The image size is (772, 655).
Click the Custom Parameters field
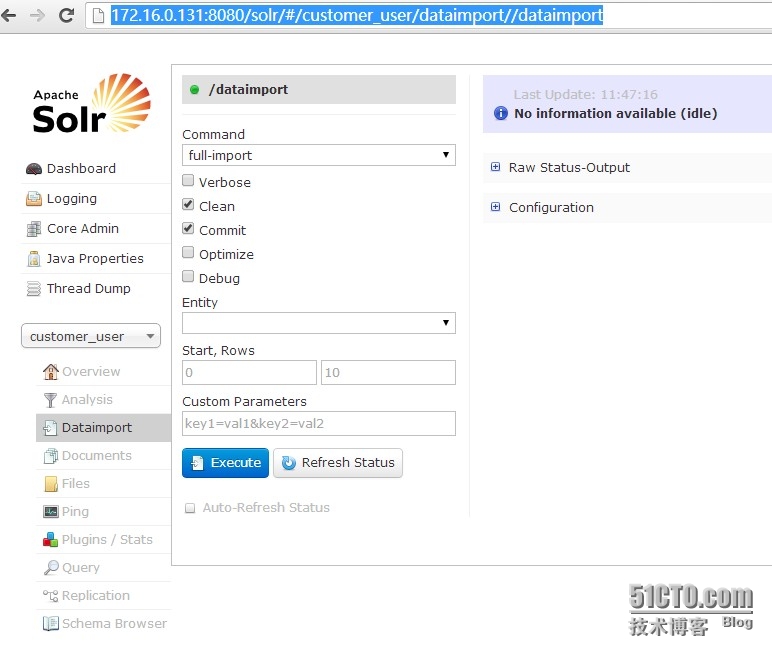319,424
